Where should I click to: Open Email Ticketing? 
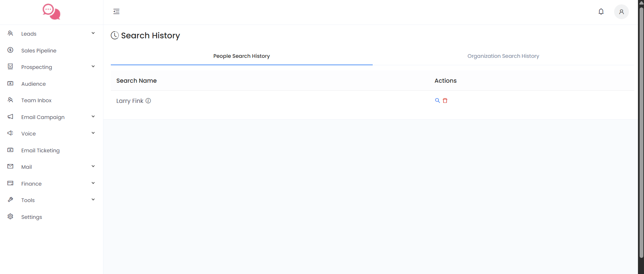(40, 150)
